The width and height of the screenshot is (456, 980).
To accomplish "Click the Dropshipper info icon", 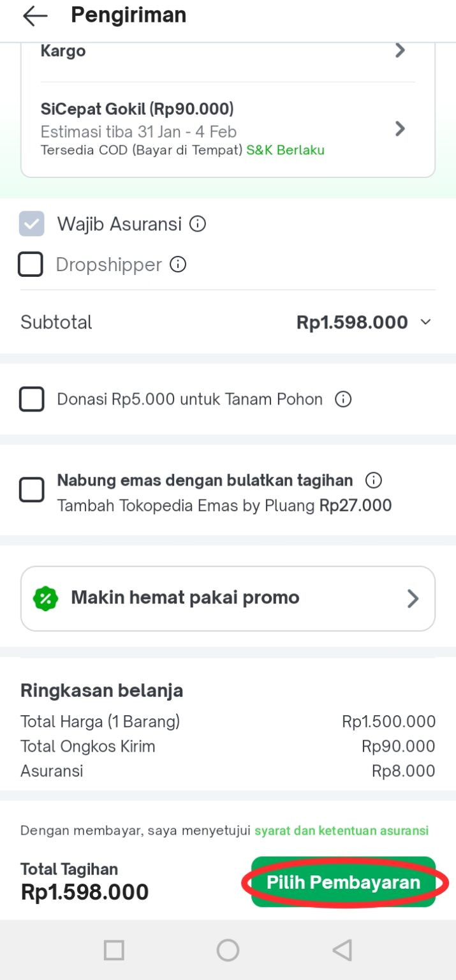I will point(178,264).
